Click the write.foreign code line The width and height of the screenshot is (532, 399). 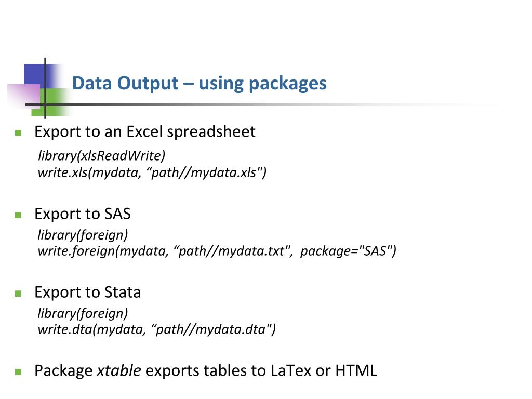pos(217,251)
